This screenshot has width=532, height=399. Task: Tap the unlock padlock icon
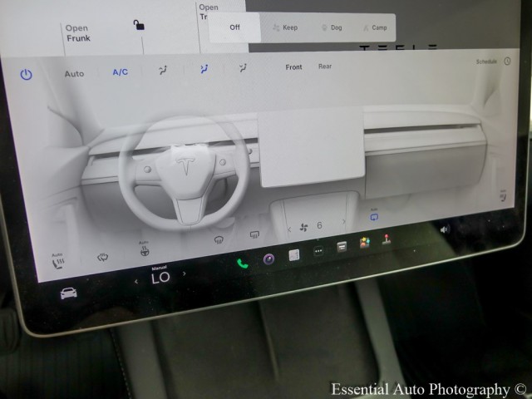139,25
